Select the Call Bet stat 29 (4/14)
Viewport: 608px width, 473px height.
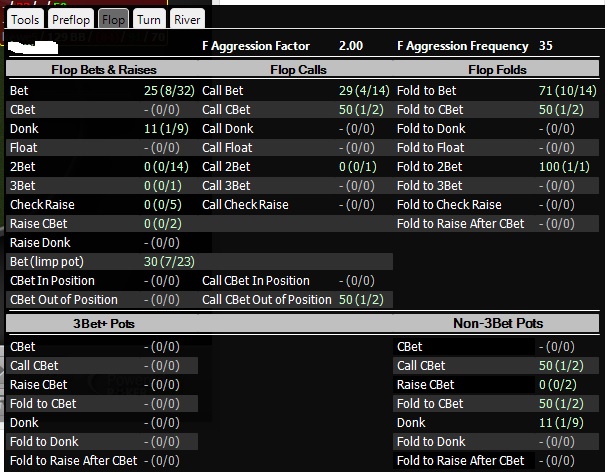click(x=359, y=90)
